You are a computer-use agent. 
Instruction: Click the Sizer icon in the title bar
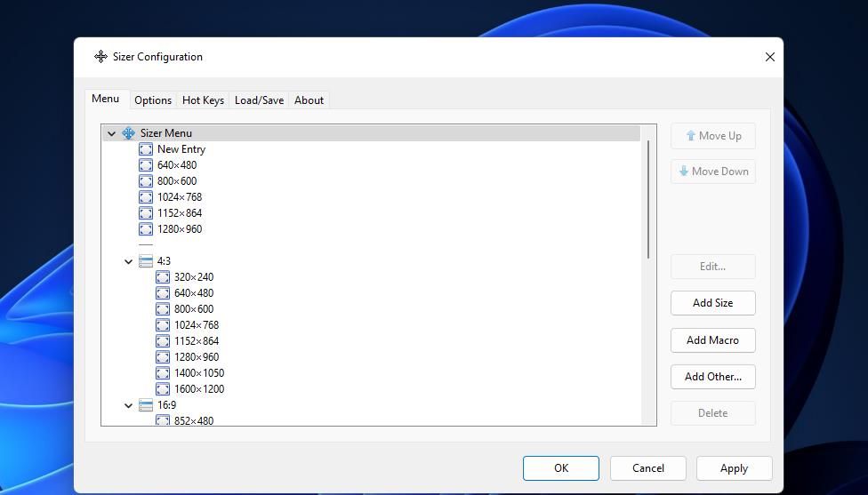tap(100, 56)
